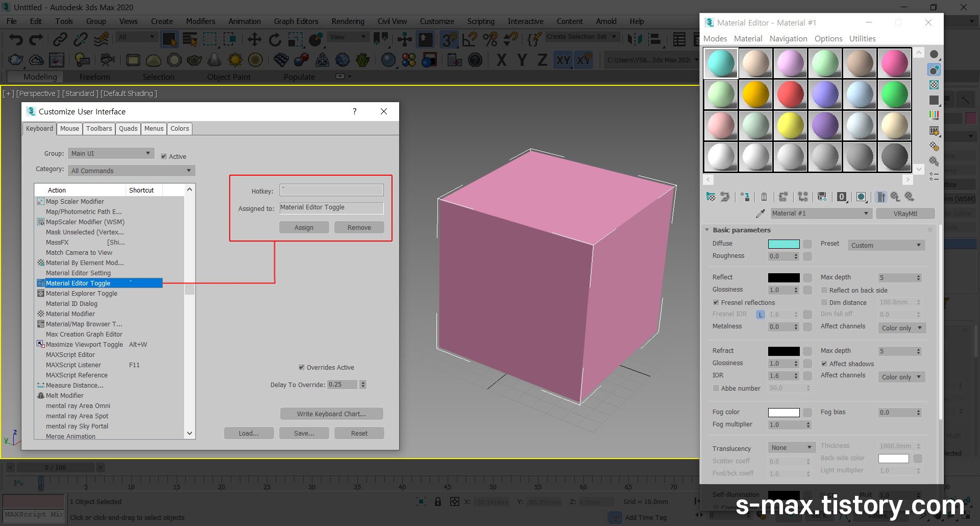Screen dimensions: 980x526
Task: Click Sample Type sphere icon in Material Editor
Action: point(934,55)
